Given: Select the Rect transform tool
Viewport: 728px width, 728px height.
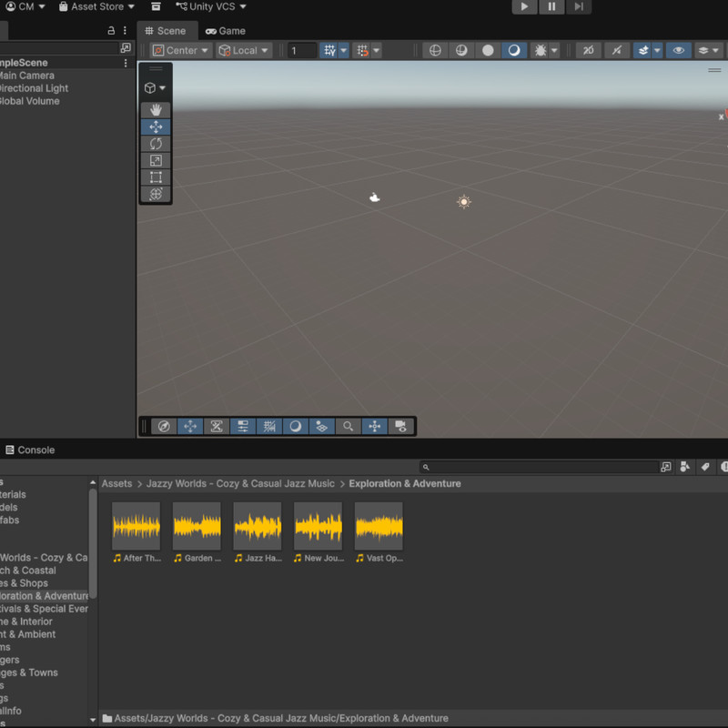Looking at the screenshot, I should 156,177.
